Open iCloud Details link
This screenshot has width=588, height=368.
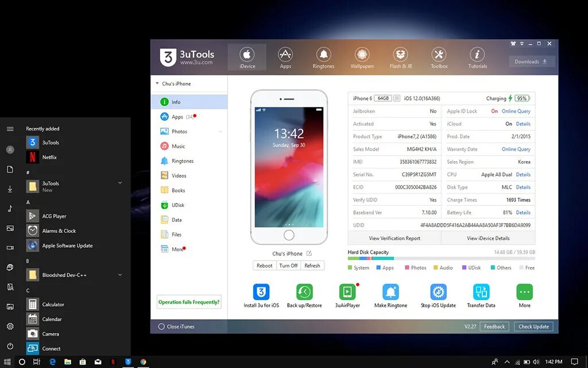(523, 124)
